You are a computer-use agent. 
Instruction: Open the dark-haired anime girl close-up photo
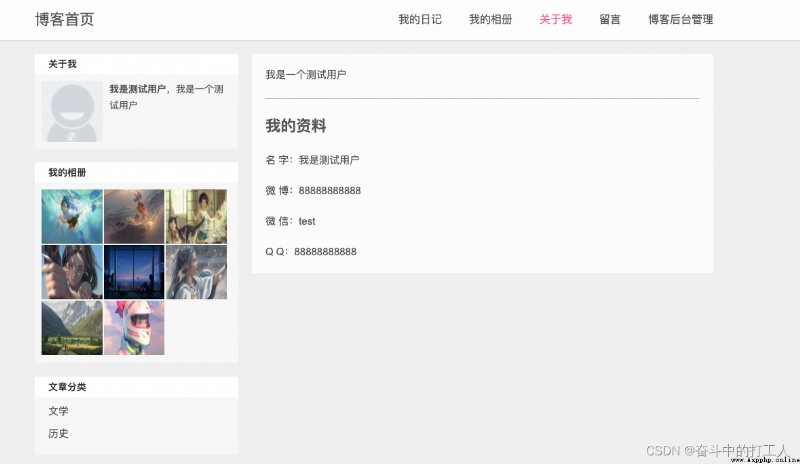coord(72,272)
